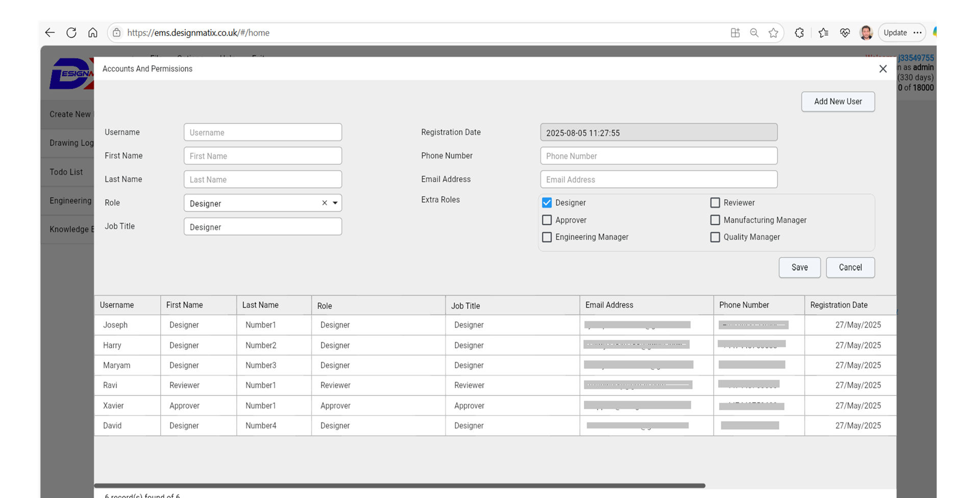Check the Quality Manager role

pyautogui.click(x=715, y=237)
